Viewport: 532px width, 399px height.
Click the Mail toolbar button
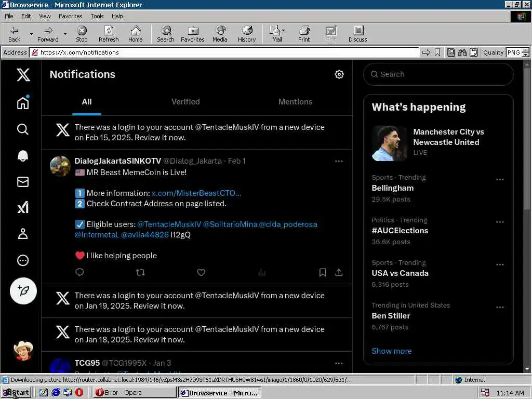coord(276,34)
